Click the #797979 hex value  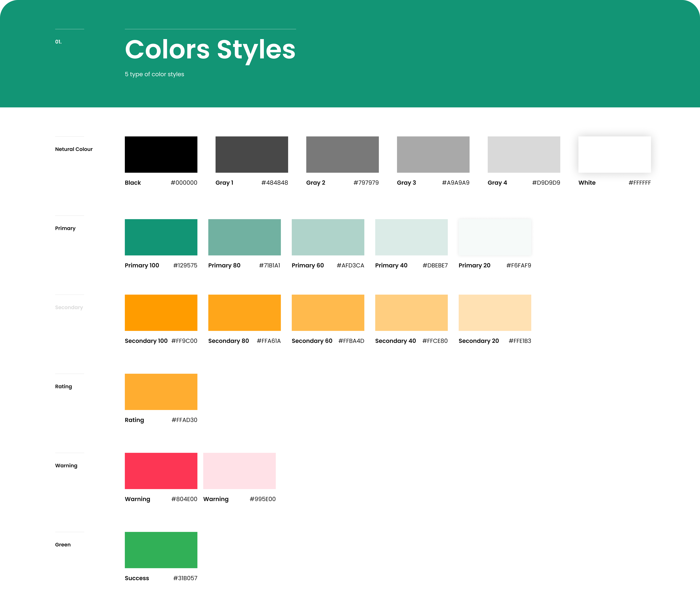366,183
